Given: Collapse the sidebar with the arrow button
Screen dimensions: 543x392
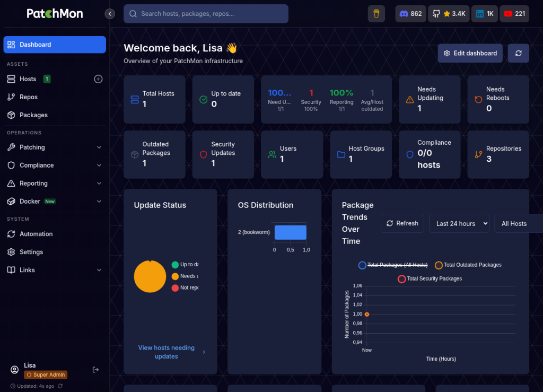Looking at the screenshot, I should 110,14.
